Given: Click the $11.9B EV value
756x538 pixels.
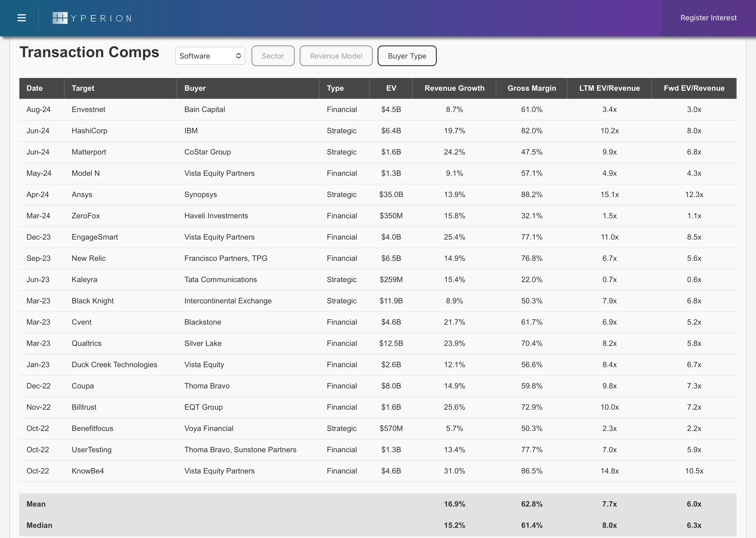Looking at the screenshot, I should tap(391, 301).
